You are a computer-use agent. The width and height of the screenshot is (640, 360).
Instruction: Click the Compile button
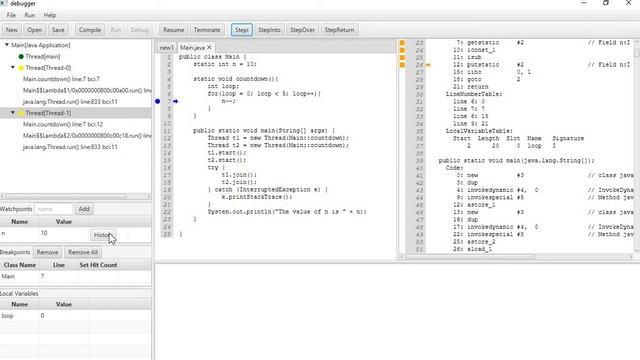[89, 30]
